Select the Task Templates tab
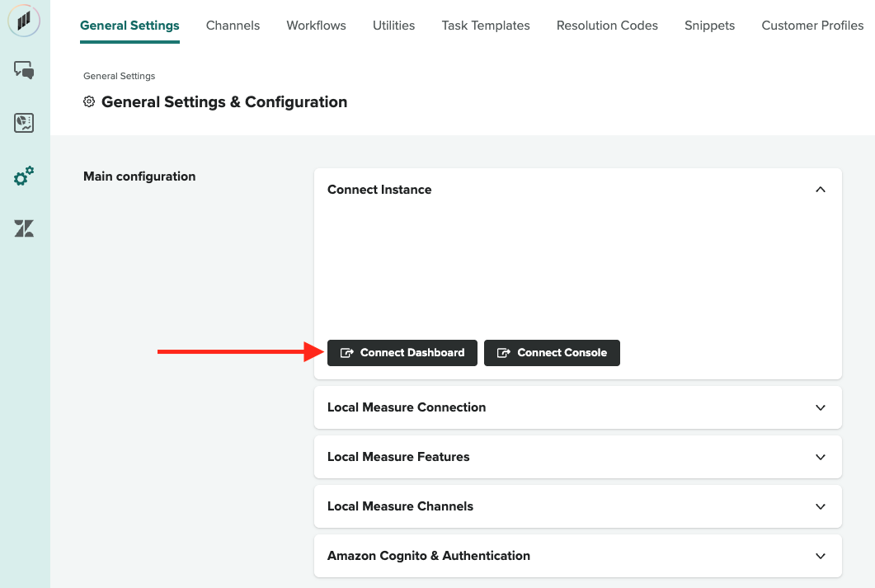The width and height of the screenshot is (875, 588). tap(486, 26)
